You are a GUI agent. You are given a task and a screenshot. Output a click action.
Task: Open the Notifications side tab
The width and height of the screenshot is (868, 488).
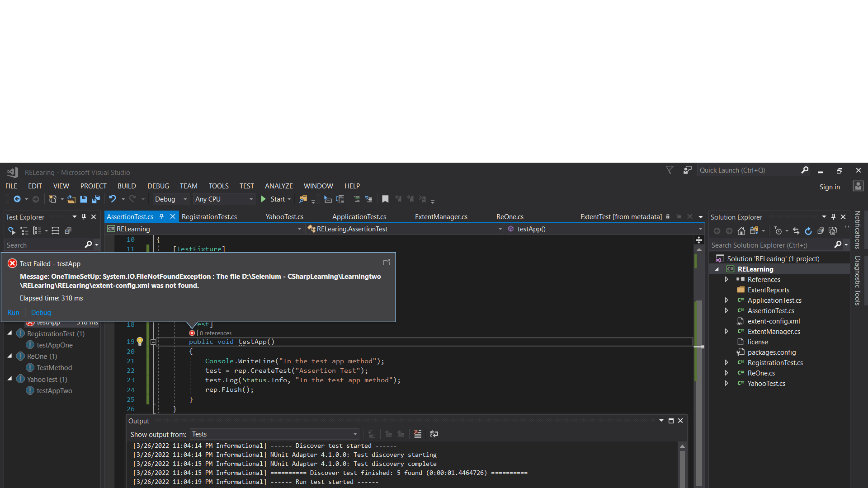[x=858, y=230]
